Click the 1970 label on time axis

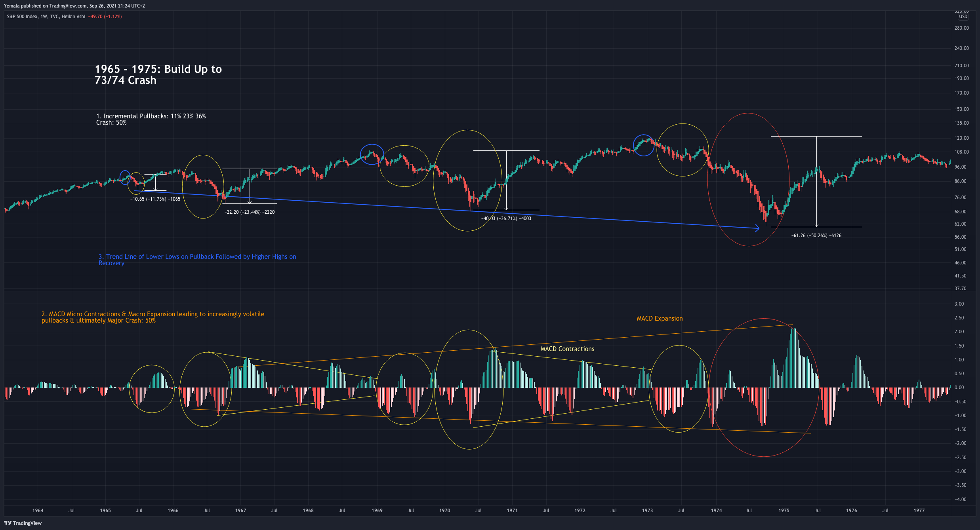tap(445, 511)
